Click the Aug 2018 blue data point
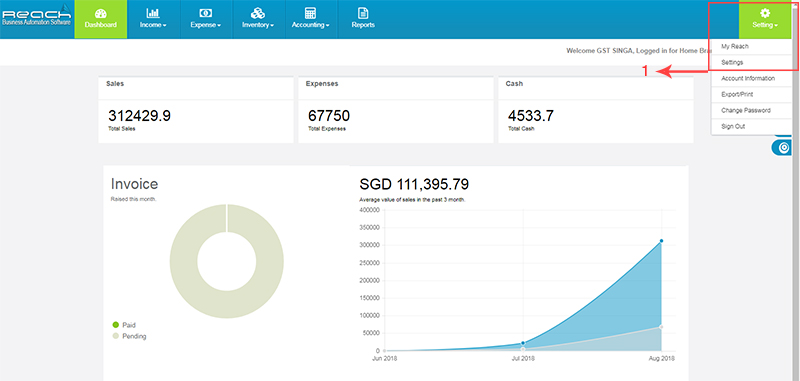This screenshot has height=381, width=800. click(661, 241)
